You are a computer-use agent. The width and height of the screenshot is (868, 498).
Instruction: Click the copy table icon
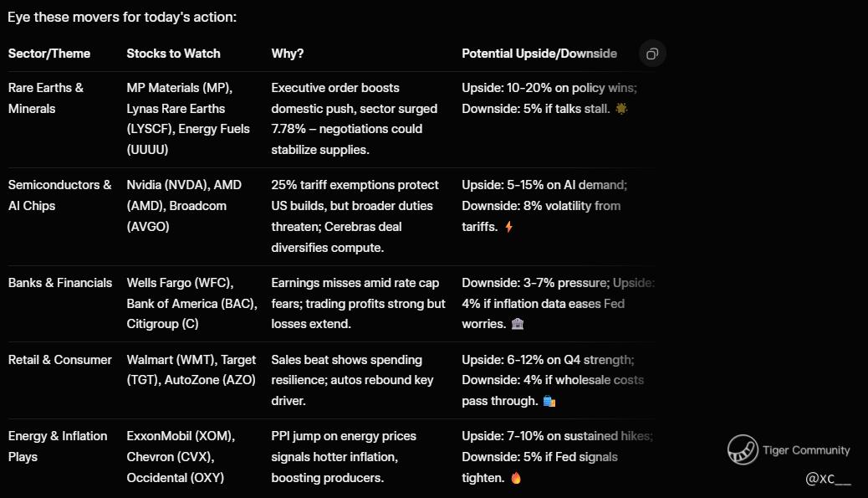[x=652, y=54]
